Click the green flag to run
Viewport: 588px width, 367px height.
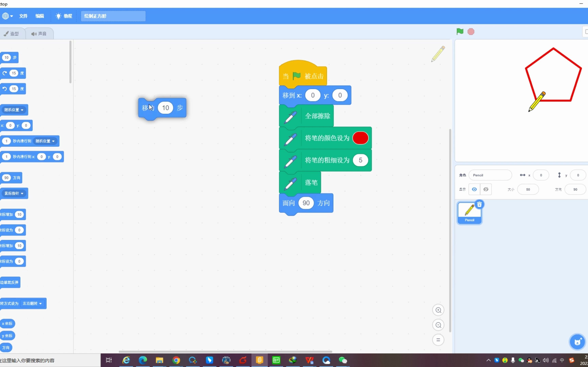460,32
